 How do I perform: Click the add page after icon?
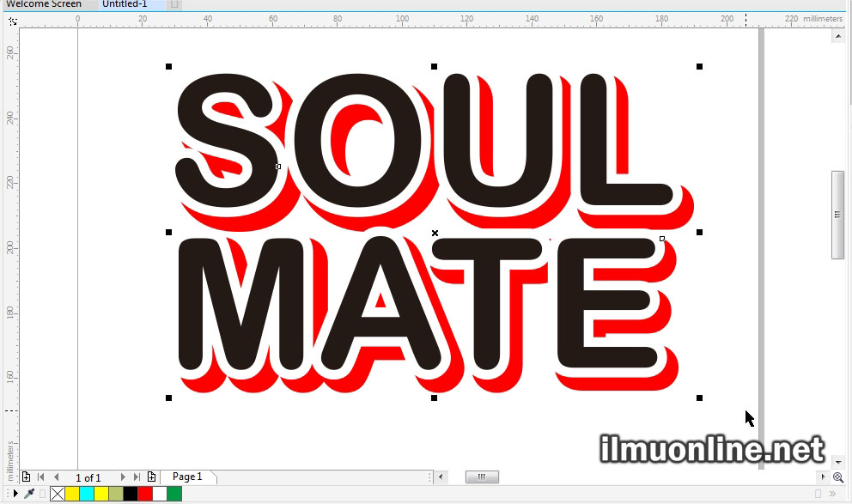pyautogui.click(x=151, y=477)
